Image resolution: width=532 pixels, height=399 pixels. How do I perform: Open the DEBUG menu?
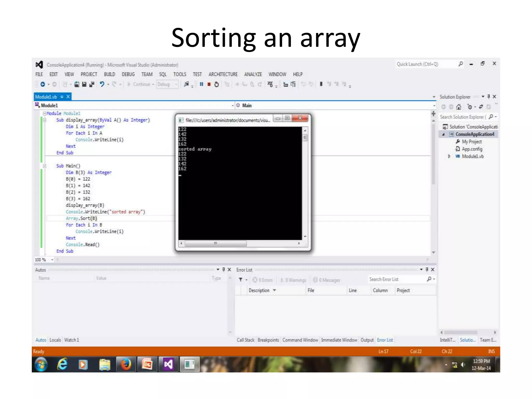coord(128,74)
